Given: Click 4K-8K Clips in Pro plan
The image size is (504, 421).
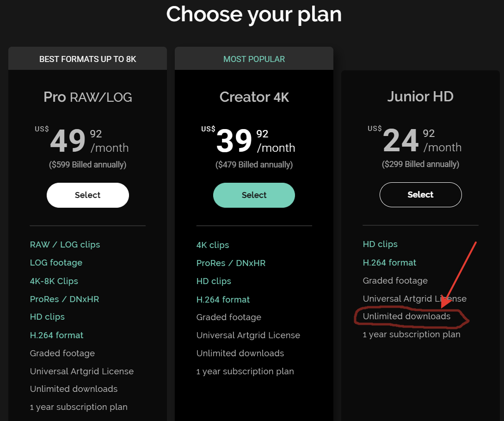Looking at the screenshot, I should [x=54, y=281].
